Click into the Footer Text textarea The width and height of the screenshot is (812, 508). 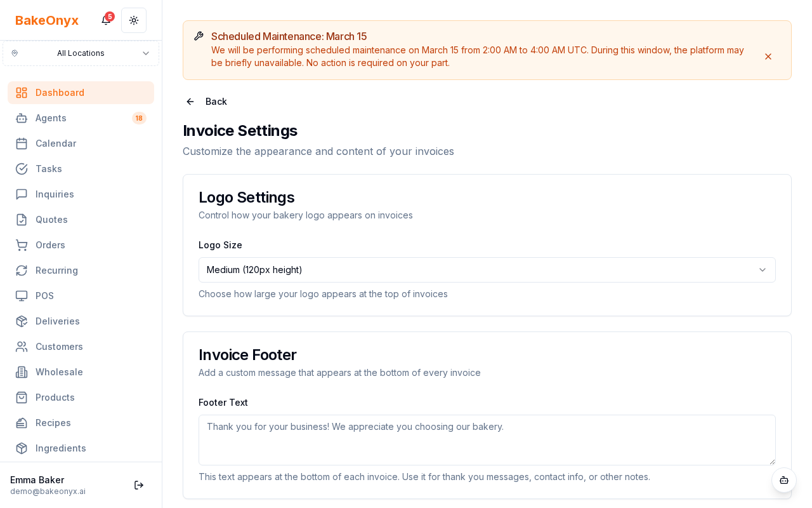tap(487, 440)
